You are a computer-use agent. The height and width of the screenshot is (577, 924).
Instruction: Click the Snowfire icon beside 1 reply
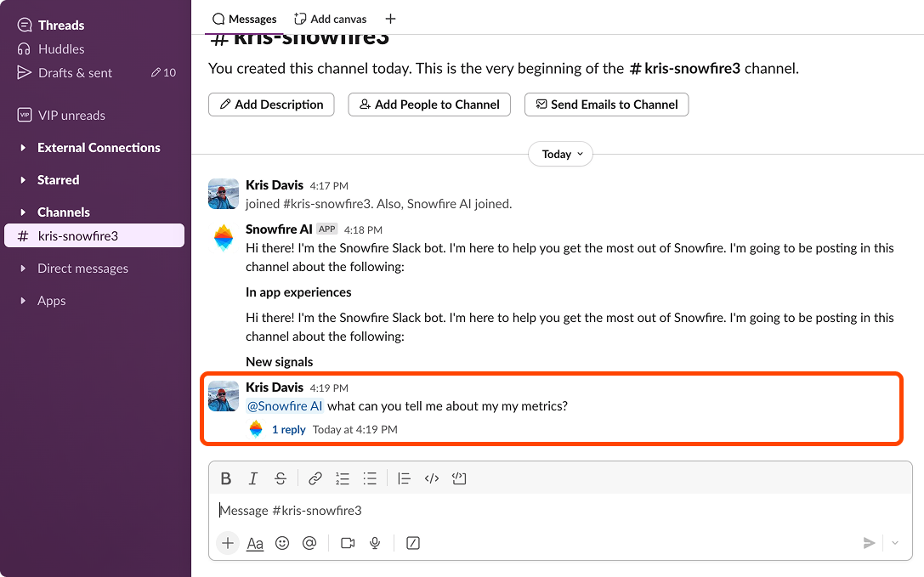(256, 429)
